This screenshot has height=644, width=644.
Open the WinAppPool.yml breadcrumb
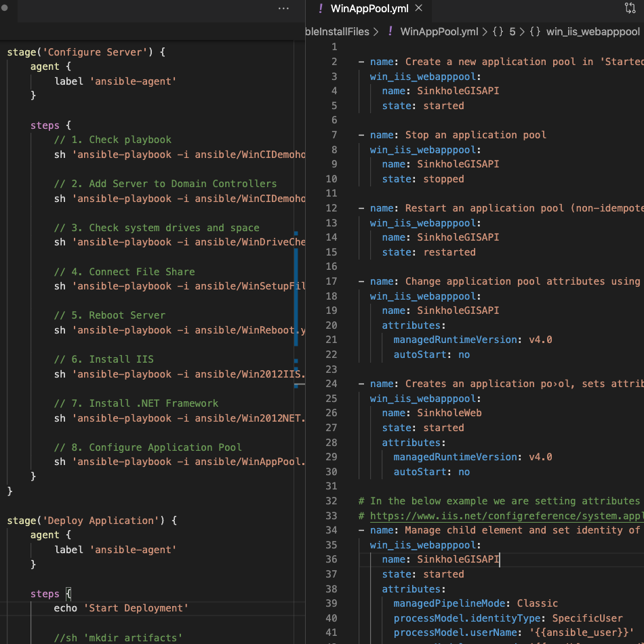(x=439, y=32)
